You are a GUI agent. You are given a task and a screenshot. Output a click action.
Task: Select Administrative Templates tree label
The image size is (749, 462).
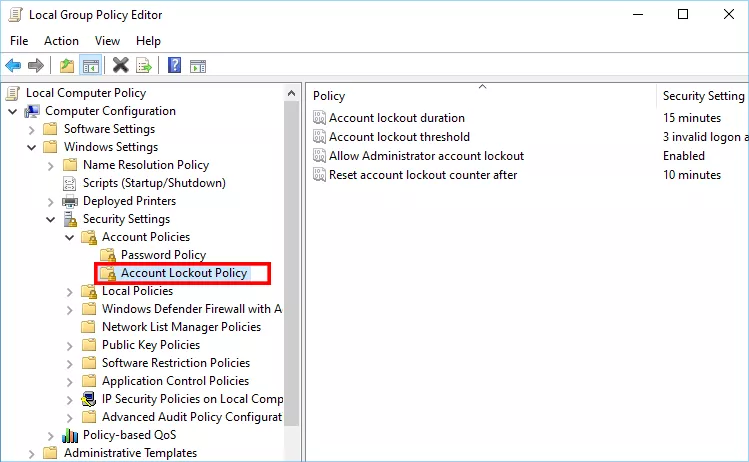click(x=130, y=453)
